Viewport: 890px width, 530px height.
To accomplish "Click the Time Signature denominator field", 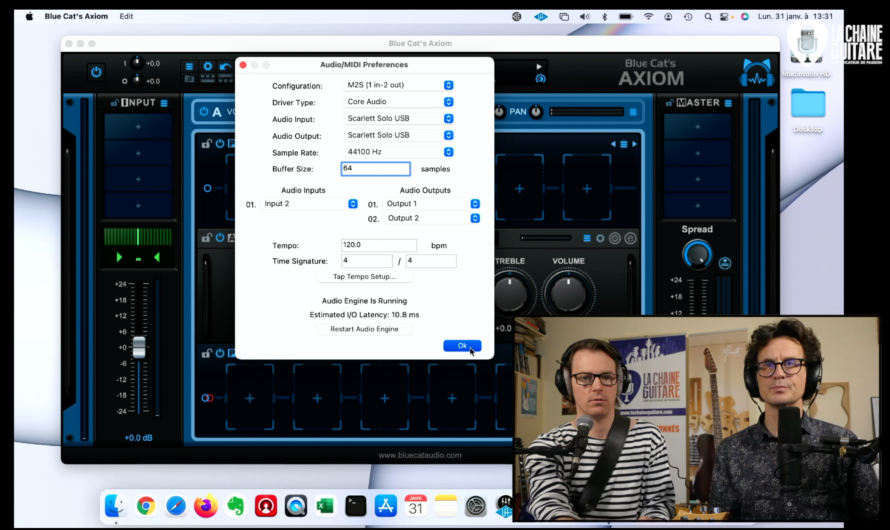I will click(x=431, y=261).
